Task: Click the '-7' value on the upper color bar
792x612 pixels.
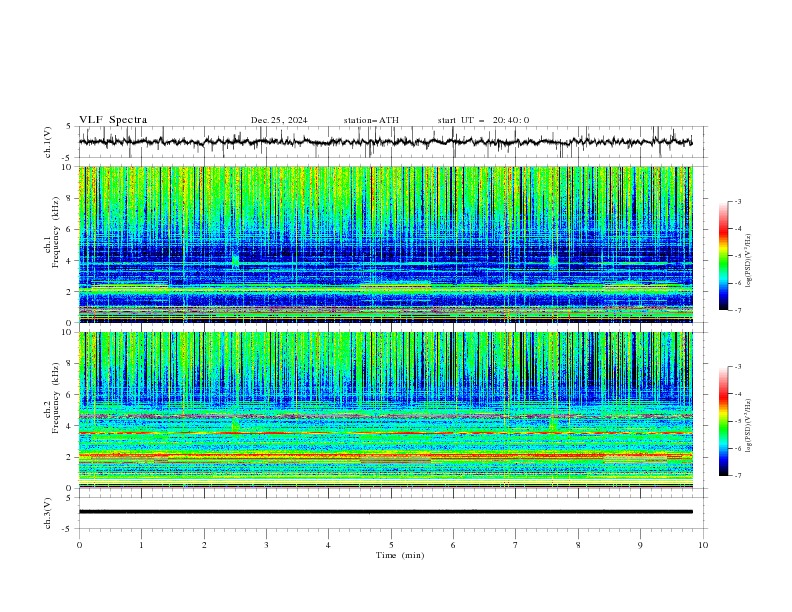Action: (x=737, y=310)
